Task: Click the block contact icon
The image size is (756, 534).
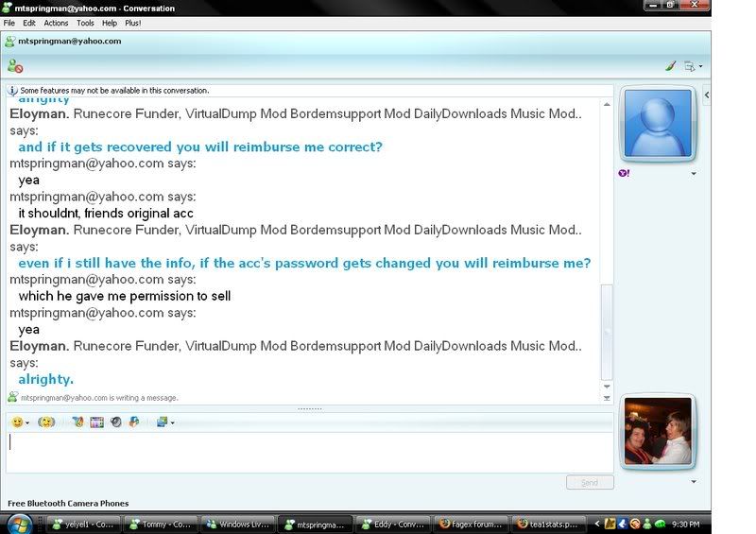Action: coord(15,66)
